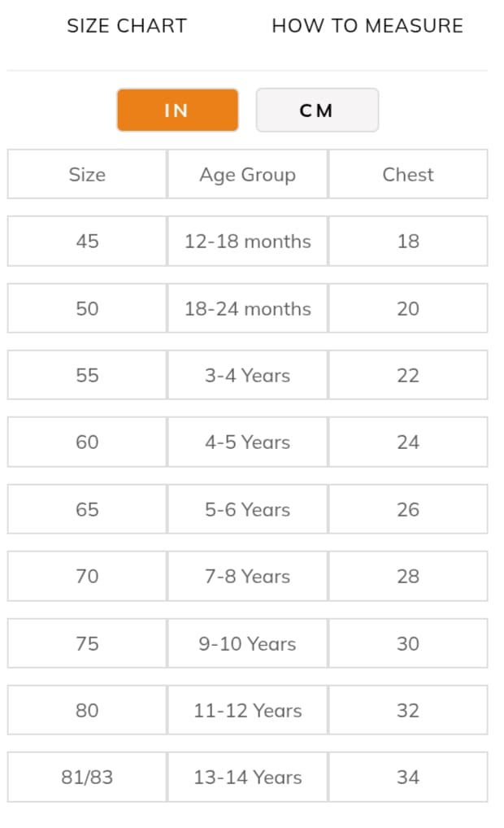The image size is (504, 828).
Task: Click the 13-14 Years age cell
Action: [248, 777]
